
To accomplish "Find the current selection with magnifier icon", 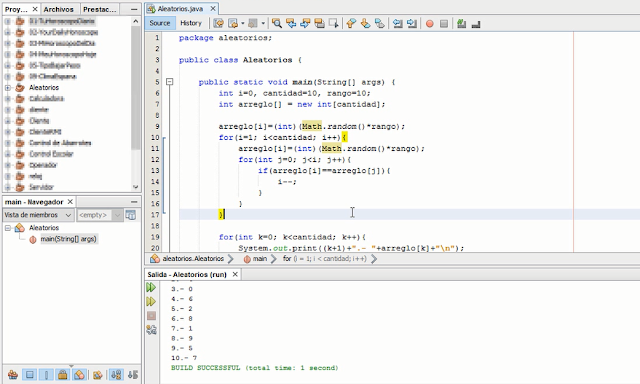I will [277, 24].
